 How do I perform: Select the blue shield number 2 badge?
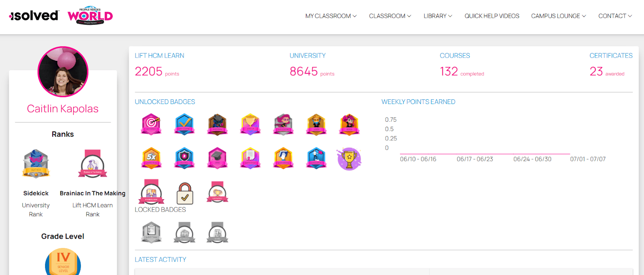click(x=184, y=158)
